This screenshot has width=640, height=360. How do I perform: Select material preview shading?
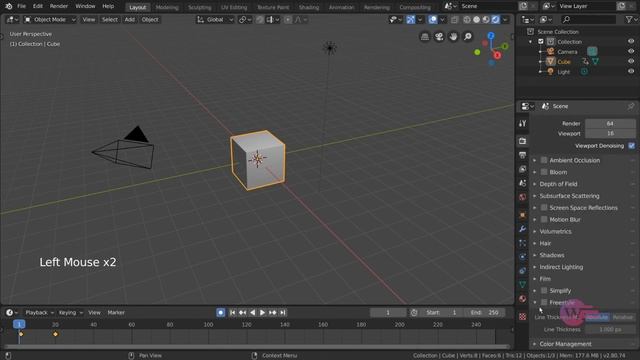click(x=486, y=20)
